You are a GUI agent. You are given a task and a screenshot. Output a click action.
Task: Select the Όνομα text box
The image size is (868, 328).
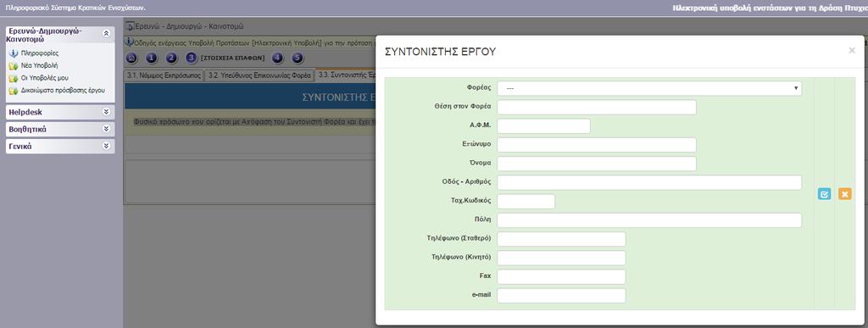(597, 164)
